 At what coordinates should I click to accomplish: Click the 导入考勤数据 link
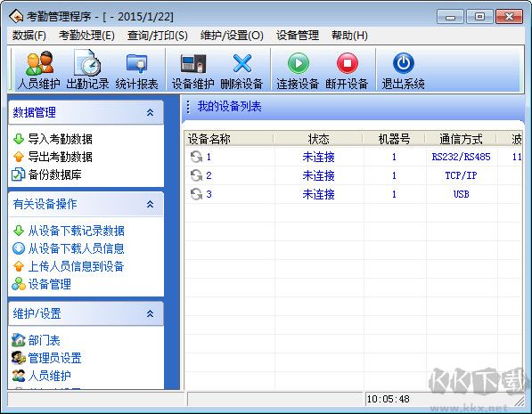(x=60, y=139)
